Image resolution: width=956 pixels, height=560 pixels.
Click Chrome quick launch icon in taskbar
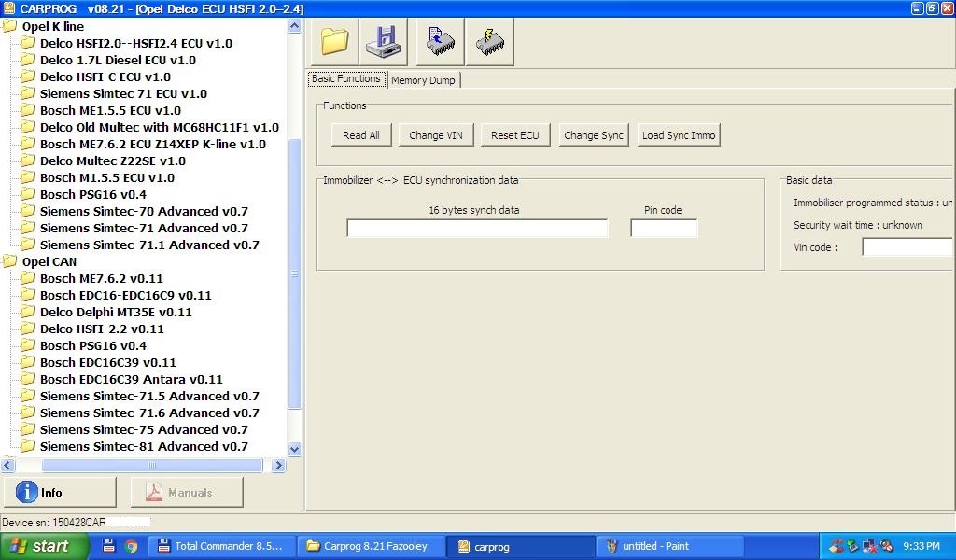(x=131, y=546)
